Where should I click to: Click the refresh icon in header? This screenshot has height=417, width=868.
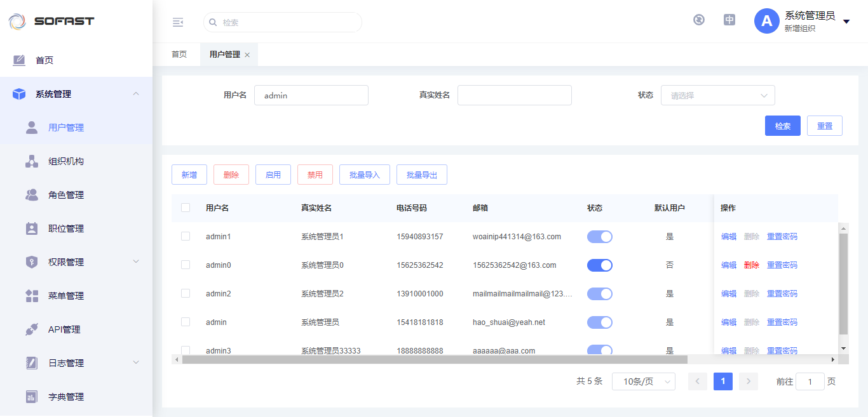pos(699,20)
